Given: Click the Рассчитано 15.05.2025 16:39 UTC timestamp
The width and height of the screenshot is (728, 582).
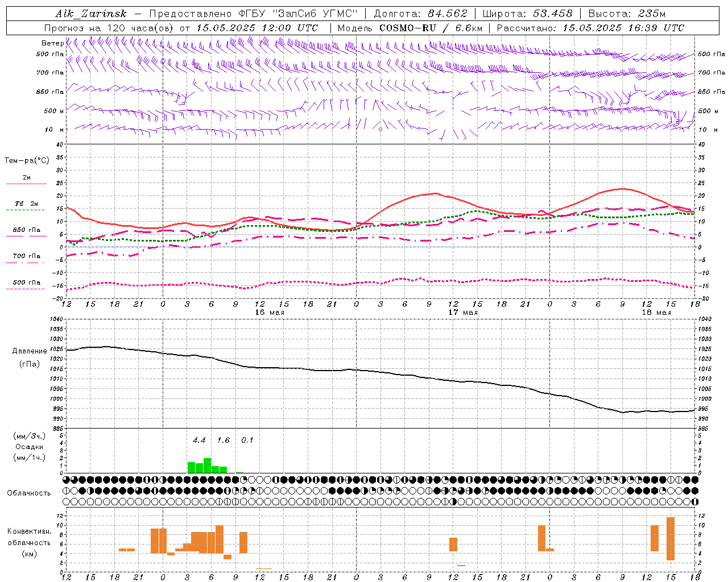Looking at the screenshot, I should (x=590, y=28).
